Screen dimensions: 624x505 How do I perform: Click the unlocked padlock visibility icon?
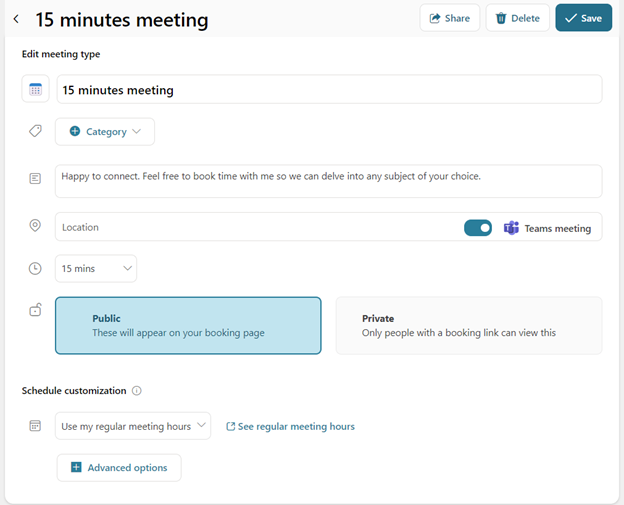(35, 310)
